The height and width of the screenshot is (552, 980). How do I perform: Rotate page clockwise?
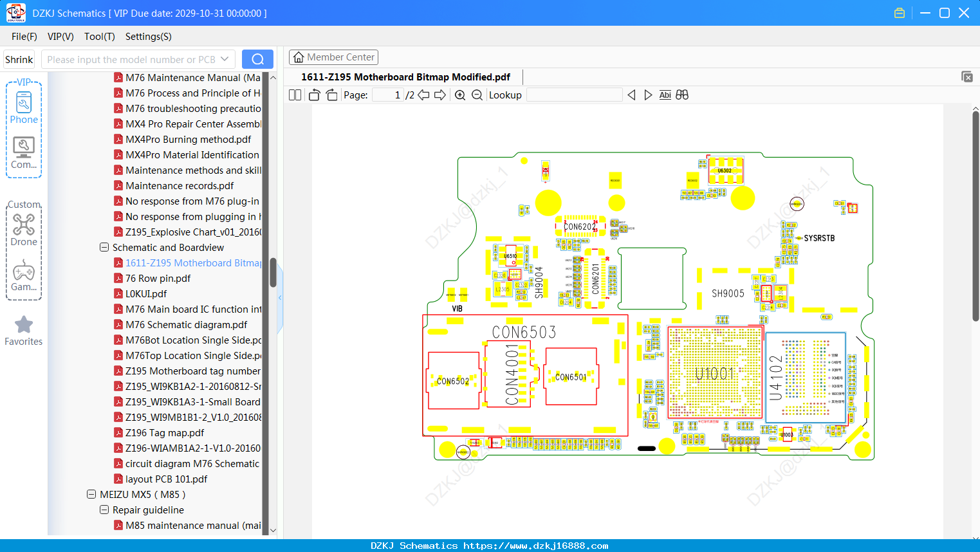[331, 95]
